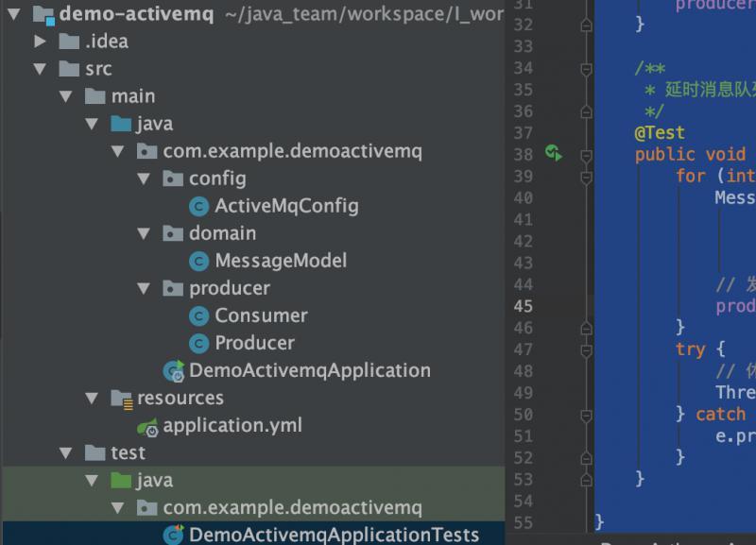Collapse the producer package
756x545 pixels.
[142, 288]
